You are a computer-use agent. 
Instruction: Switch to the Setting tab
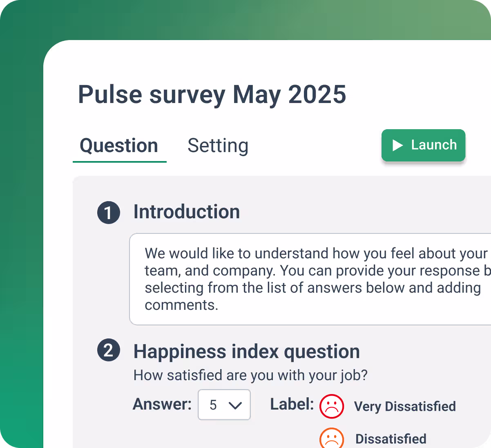218,146
